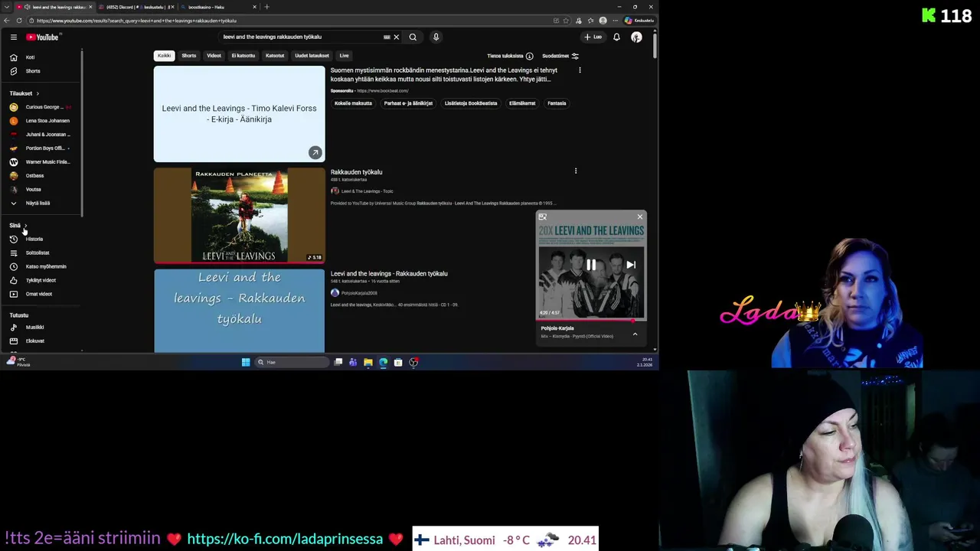Open the Luo create button
The image size is (980, 551).
coord(593,37)
